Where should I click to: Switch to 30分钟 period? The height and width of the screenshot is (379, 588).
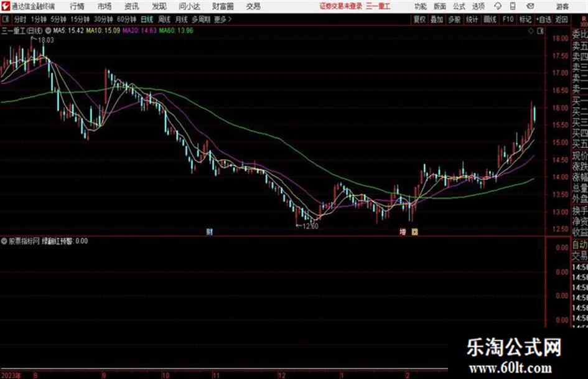click(x=103, y=19)
